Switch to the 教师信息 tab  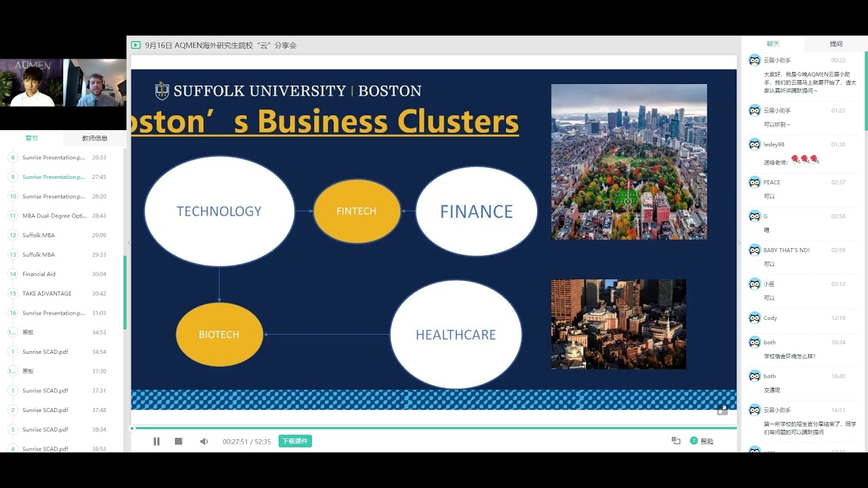95,138
